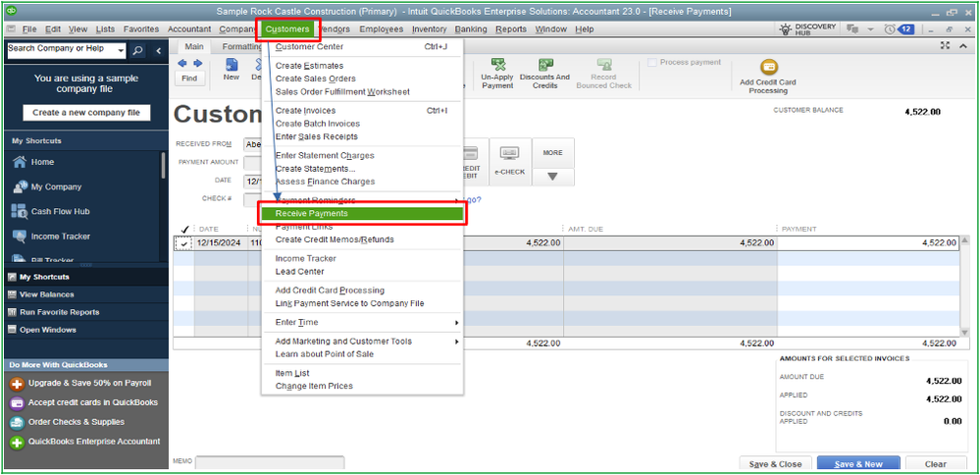
Task: Click the search magnifier icon
Action: coord(138,51)
